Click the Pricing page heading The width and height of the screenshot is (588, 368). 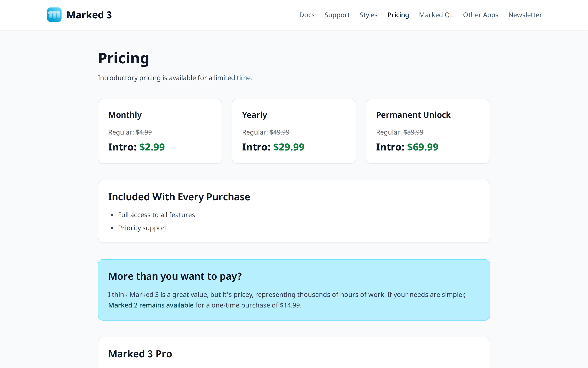click(124, 58)
